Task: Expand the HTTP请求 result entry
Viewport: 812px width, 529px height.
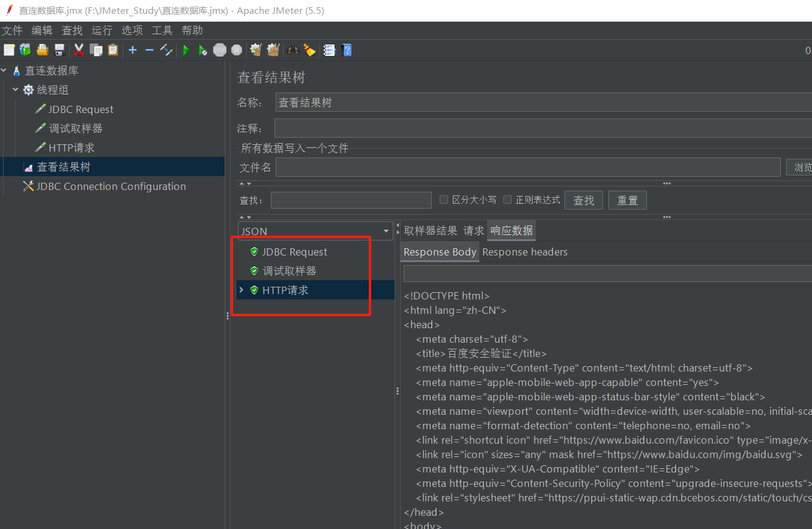Action: coord(241,290)
